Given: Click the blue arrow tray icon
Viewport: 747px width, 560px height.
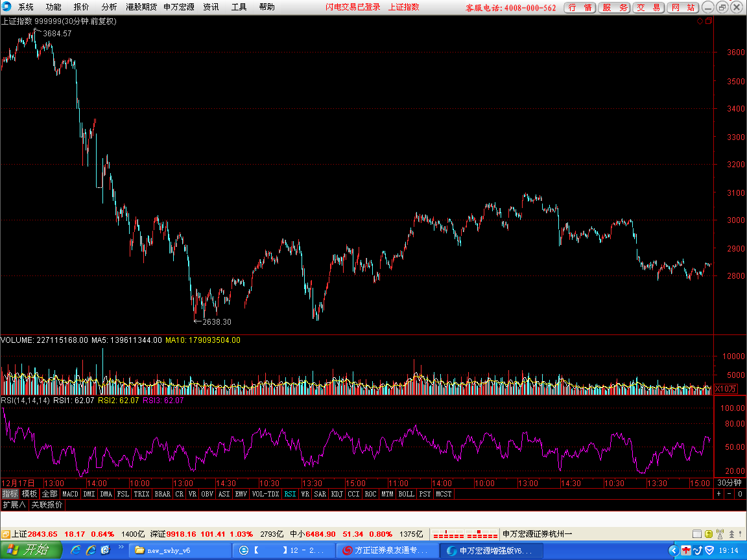Looking at the screenshot, I should click(x=698, y=550).
